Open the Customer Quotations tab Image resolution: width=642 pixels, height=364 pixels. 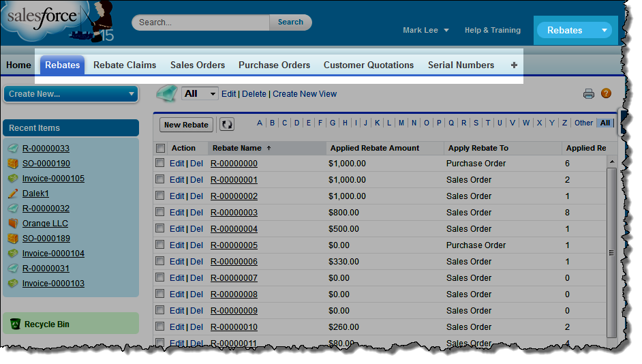click(x=368, y=65)
